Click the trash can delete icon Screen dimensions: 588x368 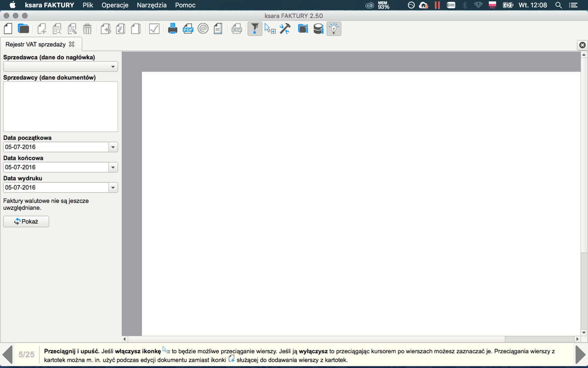[x=87, y=29]
